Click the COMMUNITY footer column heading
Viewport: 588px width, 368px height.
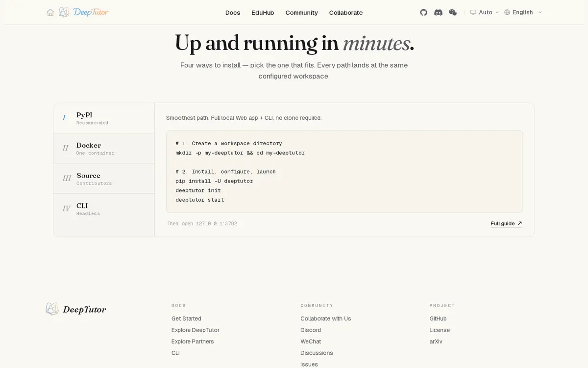click(317, 305)
